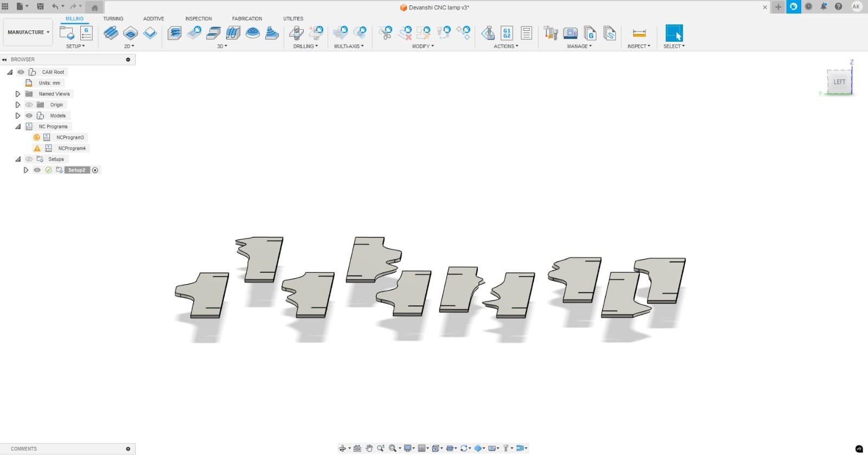
Task: Open the Data Panel grid icon
Action: [5, 7]
